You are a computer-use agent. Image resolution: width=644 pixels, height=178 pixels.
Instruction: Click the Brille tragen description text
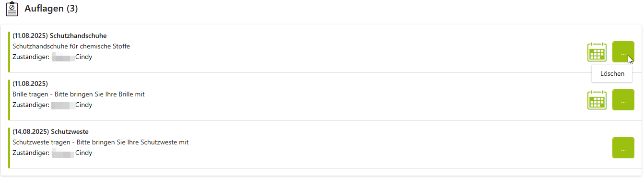[x=79, y=94]
